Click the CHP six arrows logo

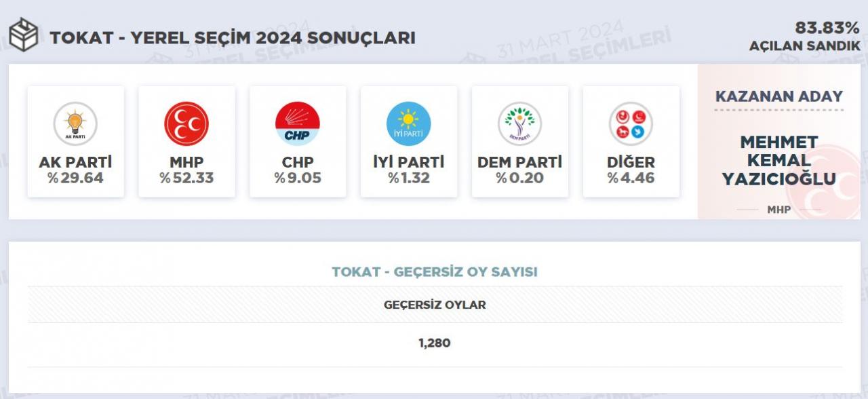(x=298, y=123)
